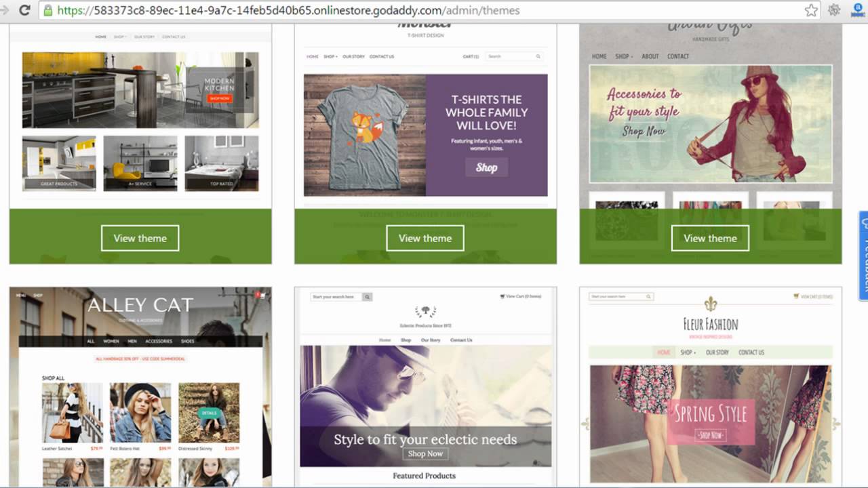Click Spring Style Shop Now in Fleur Fashion
This screenshot has height=488, width=868.
pos(710,434)
